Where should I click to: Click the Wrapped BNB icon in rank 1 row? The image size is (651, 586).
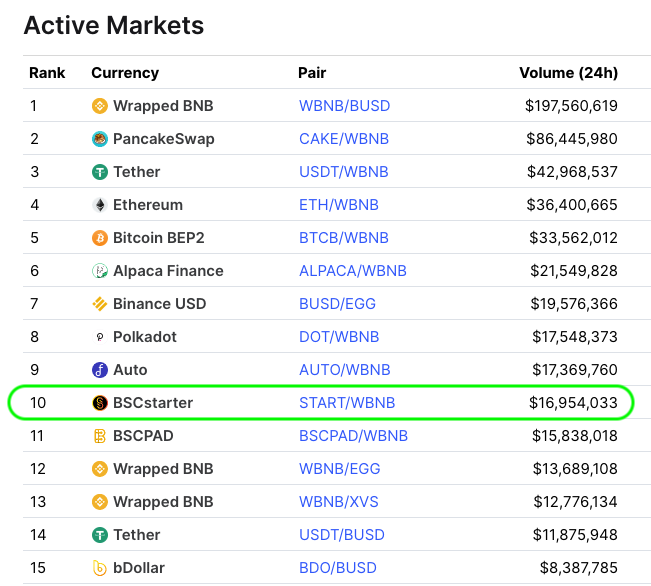(100, 105)
